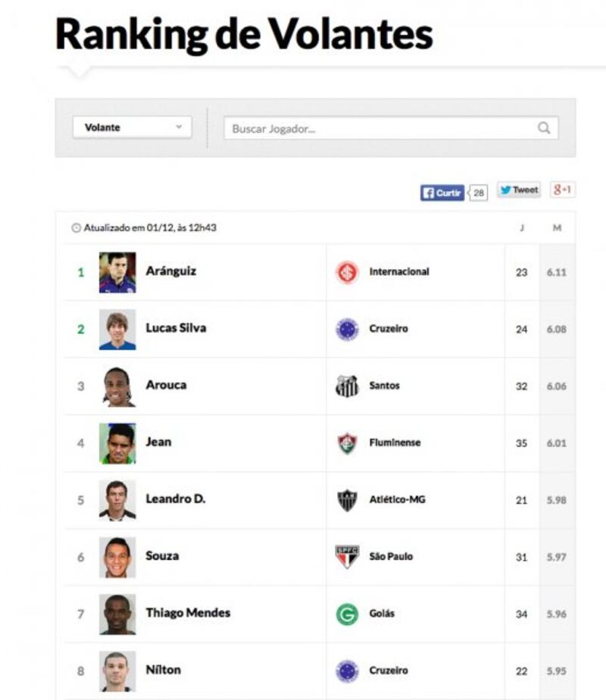Sort by the M column header
This screenshot has width=606, height=700.
[x=557, y=228]
